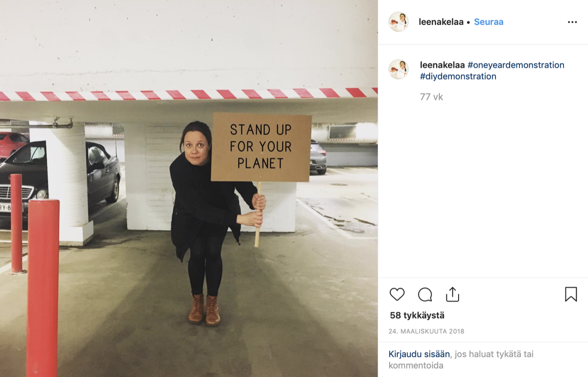
Task: Click the caption profile avatar beside hashtags
Action: pyautogui.click(x=398, y=70)
